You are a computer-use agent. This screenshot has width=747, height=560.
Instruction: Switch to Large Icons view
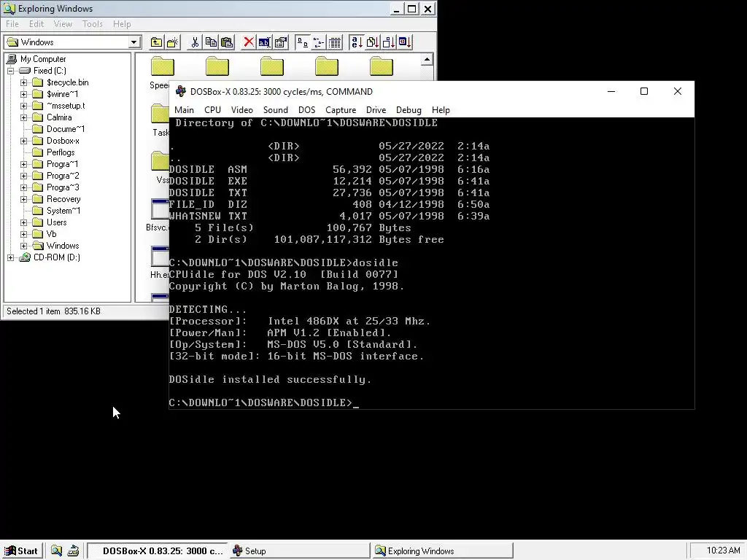(303, 42)
